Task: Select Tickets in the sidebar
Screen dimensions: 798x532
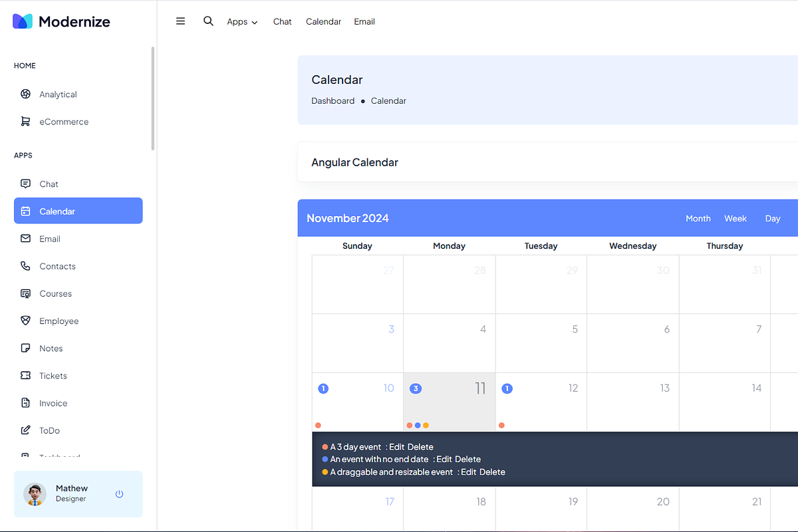Action: [78, 375]
